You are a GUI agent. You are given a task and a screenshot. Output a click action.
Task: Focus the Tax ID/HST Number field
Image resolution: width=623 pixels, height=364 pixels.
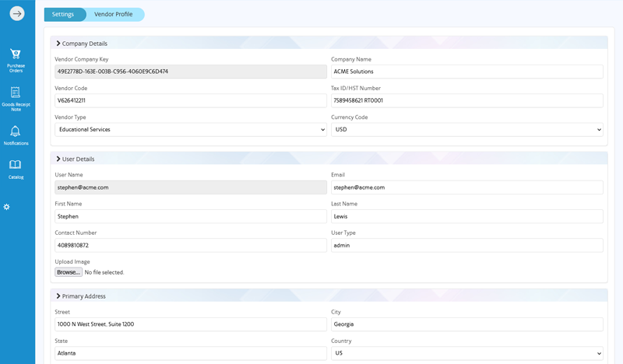pyautogui.click(x=466, y=100)
